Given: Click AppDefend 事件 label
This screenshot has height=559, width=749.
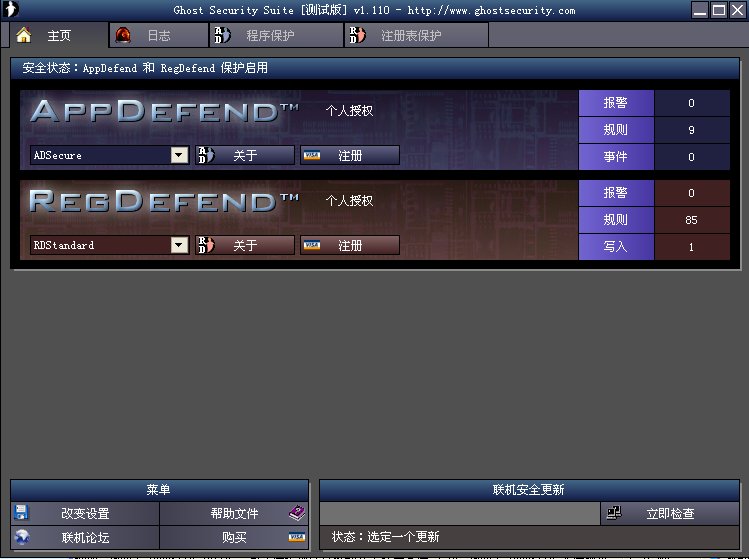Looking at the screenshot, I should pyautogui.click(x=616, y=157).
